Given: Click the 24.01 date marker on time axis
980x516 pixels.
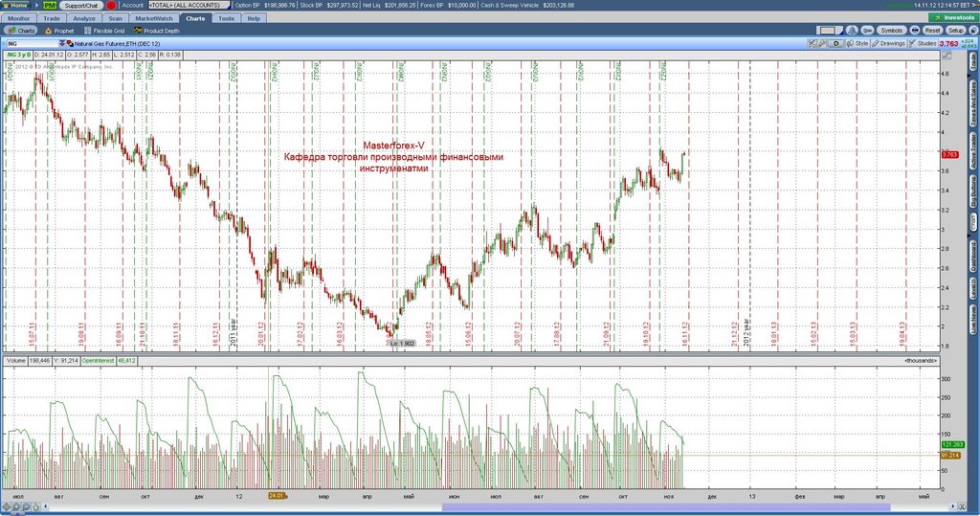Looking at the screenshot, I should pyautogui.click(x=277, y=495).
